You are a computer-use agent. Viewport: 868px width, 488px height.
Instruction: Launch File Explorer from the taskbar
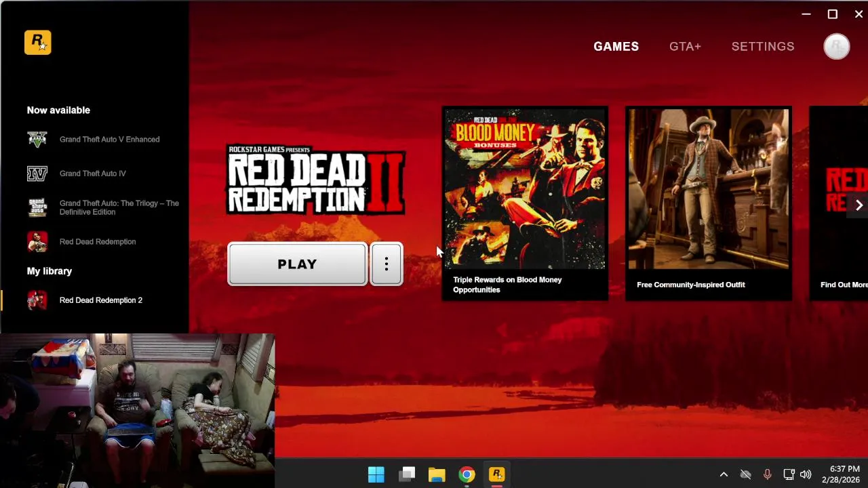[437, 474]
